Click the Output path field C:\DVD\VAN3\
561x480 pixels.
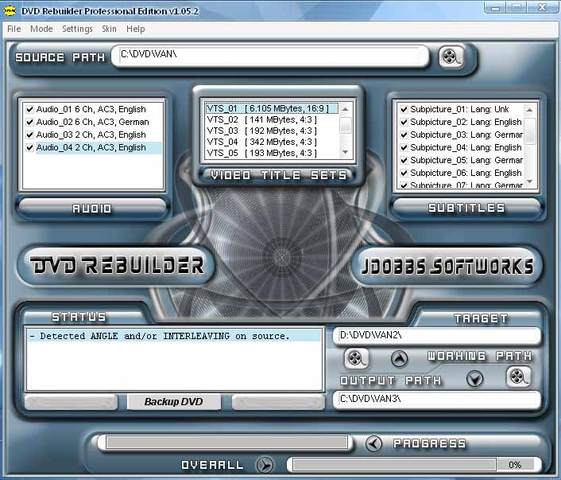[436, 399]
